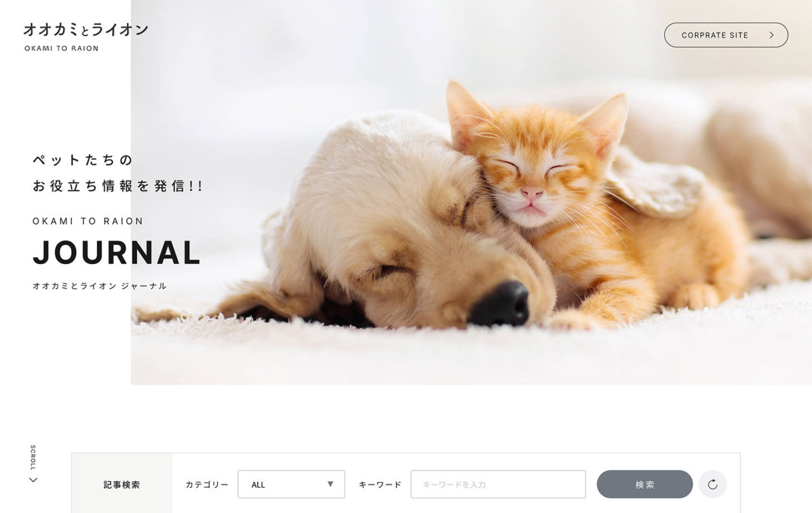Click the キーワード label
Image resolution: width=812 pixels, height=513 pixels.
point(380,484)
